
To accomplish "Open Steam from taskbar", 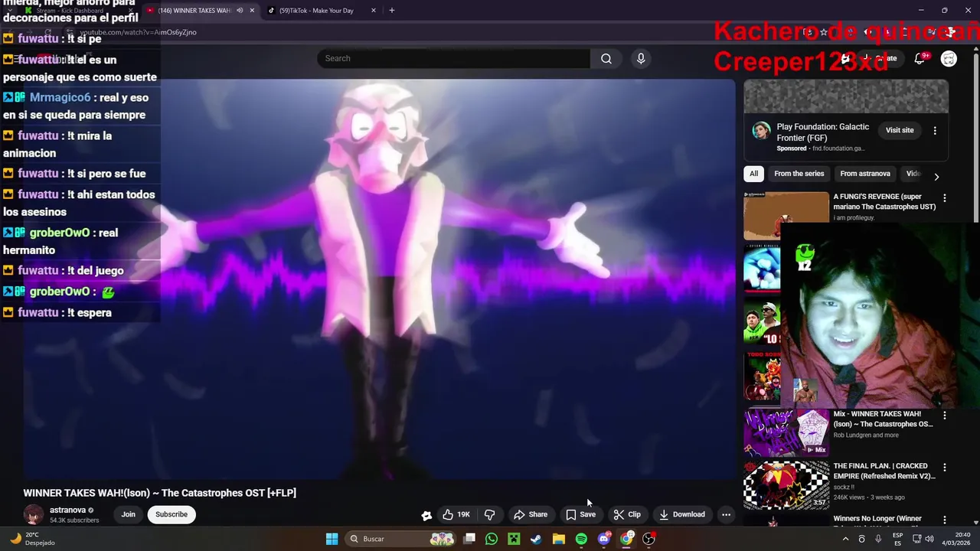I will [x=536, y=539].
